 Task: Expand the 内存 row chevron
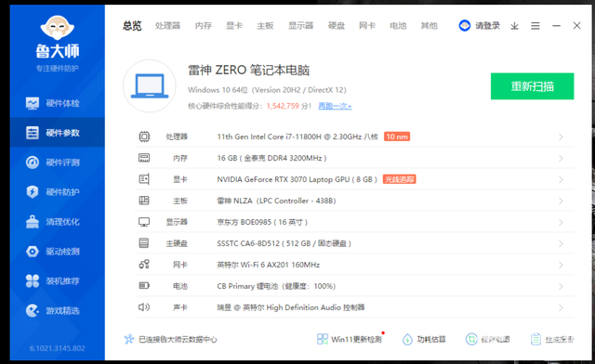click(x=561, y=158)
